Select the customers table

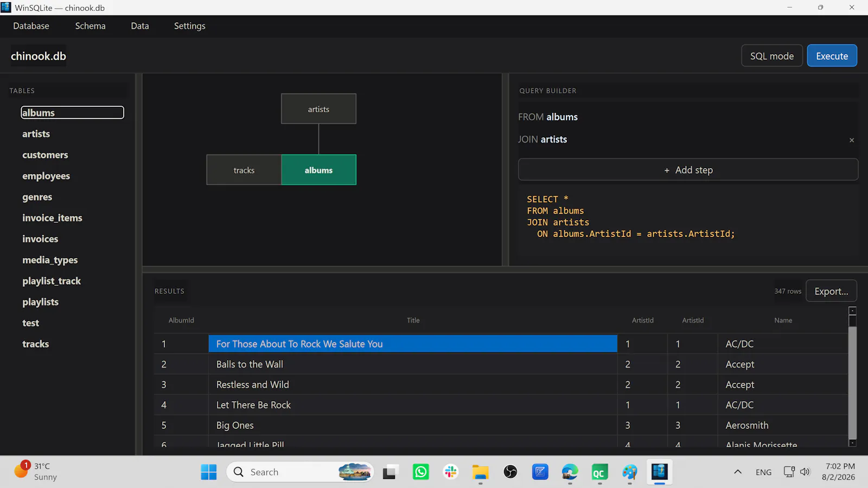(x=45, y=155)
